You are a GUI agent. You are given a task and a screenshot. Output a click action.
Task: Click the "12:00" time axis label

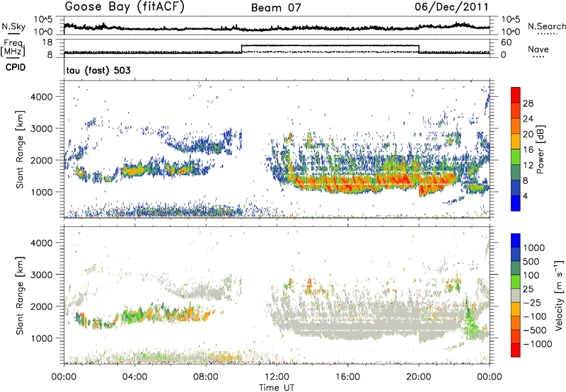277,377
